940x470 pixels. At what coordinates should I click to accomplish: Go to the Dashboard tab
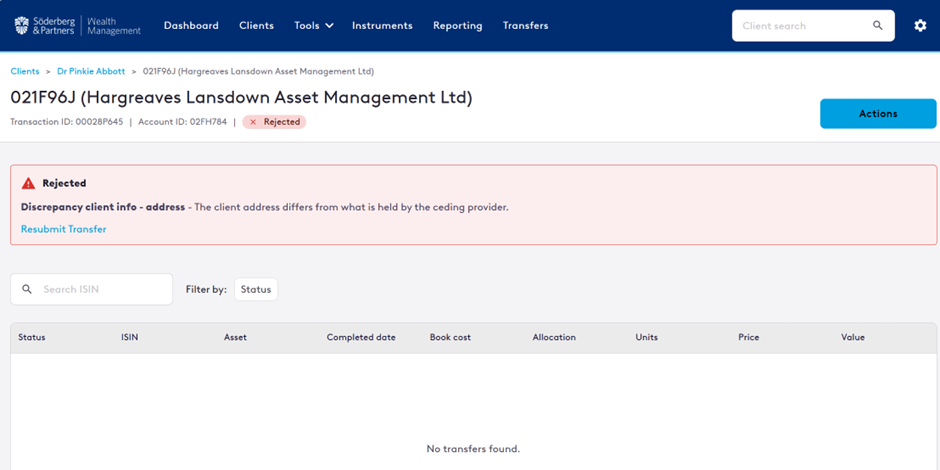(191, 25)
